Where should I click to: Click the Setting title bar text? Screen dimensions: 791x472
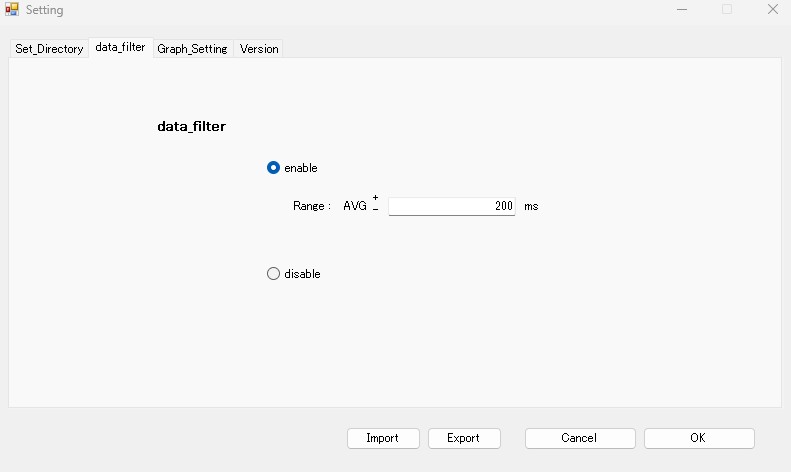[x=44, y=10]
